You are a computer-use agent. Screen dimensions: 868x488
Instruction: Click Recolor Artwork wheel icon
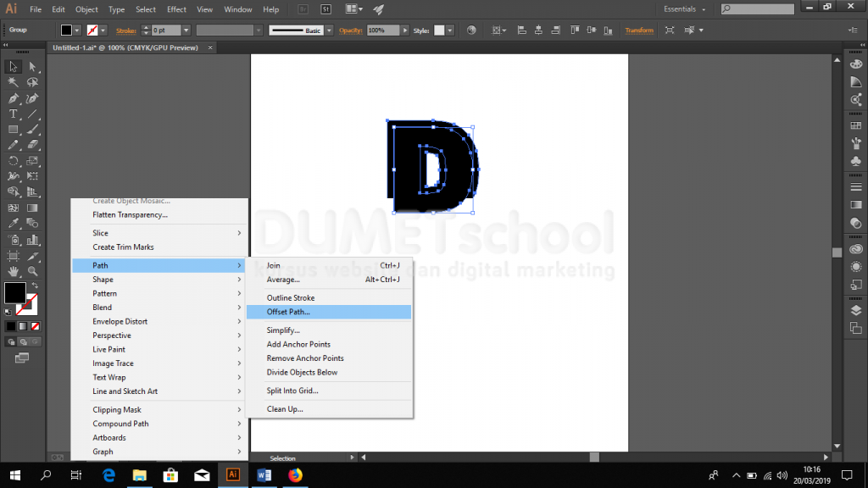(x=471, y=30)
